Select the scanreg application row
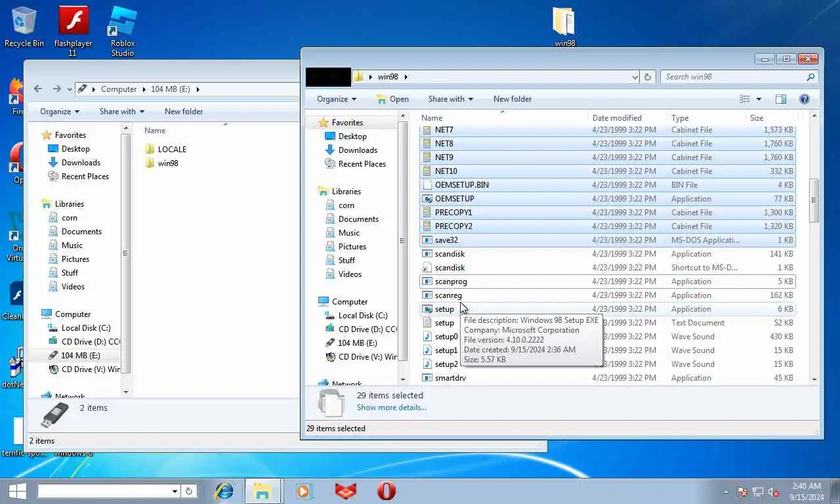The height and width of the screenshot is (504, 840). (x=608, y=295)
